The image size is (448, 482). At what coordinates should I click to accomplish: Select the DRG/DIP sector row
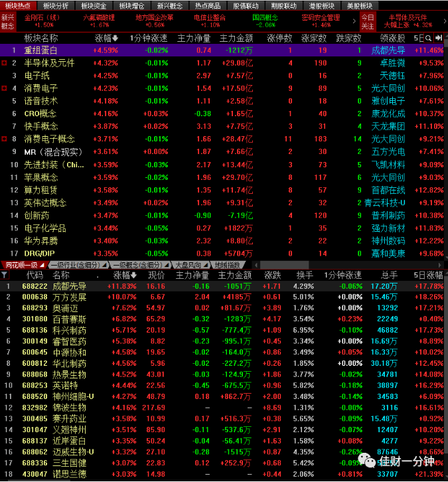click(222, 254)
